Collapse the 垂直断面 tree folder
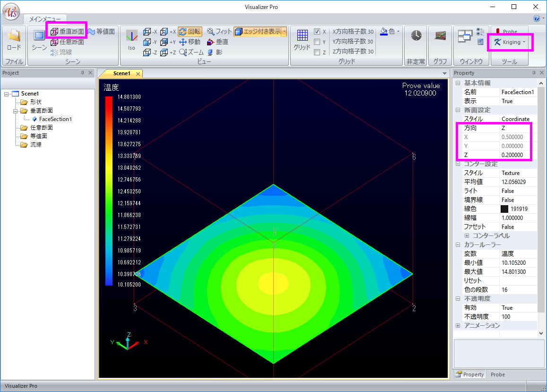The width and height of the screenshot is (547, 392). [16, 111]
